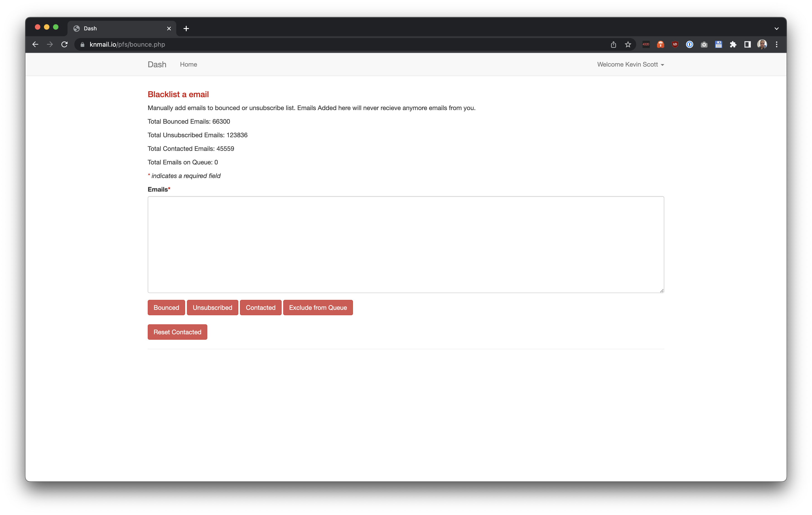Viewport: 812px width, 515px height.
Task: Open the Extensions puzzle piece menu
Action: [x=733, y=44]
